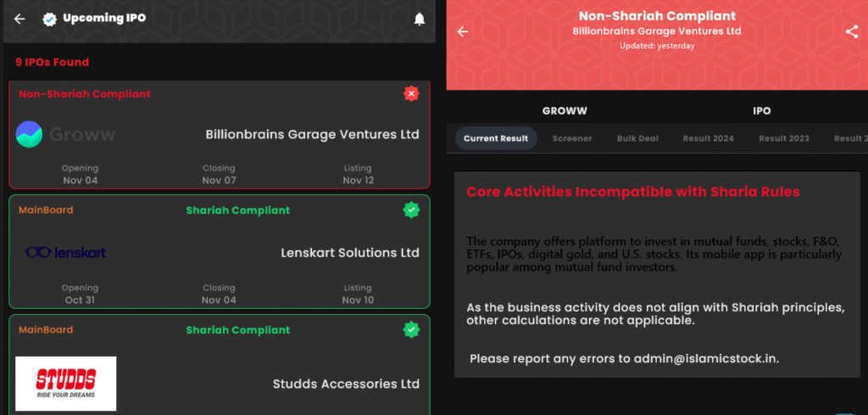Click the Lenskart logo
The width and height of the screenshot is (868, 415).
click(65, 252)
